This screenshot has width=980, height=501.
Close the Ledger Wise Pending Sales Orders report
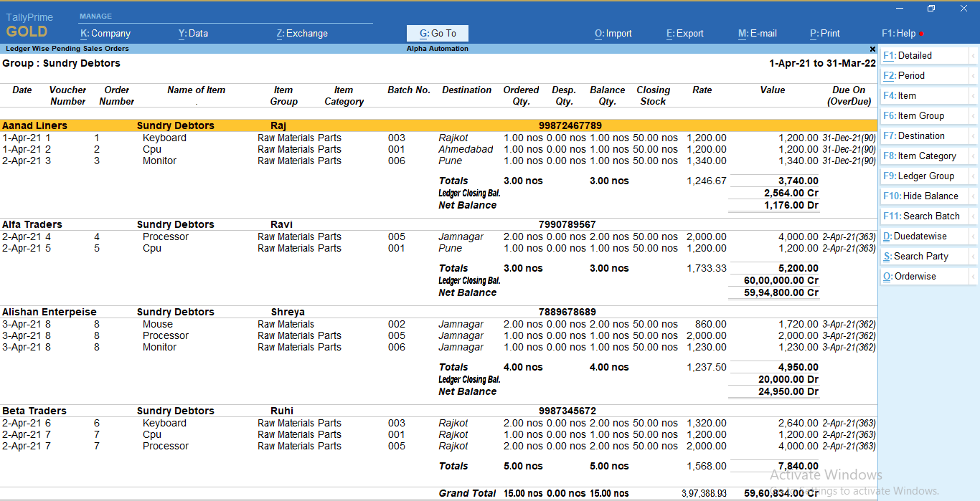(872, 49)
